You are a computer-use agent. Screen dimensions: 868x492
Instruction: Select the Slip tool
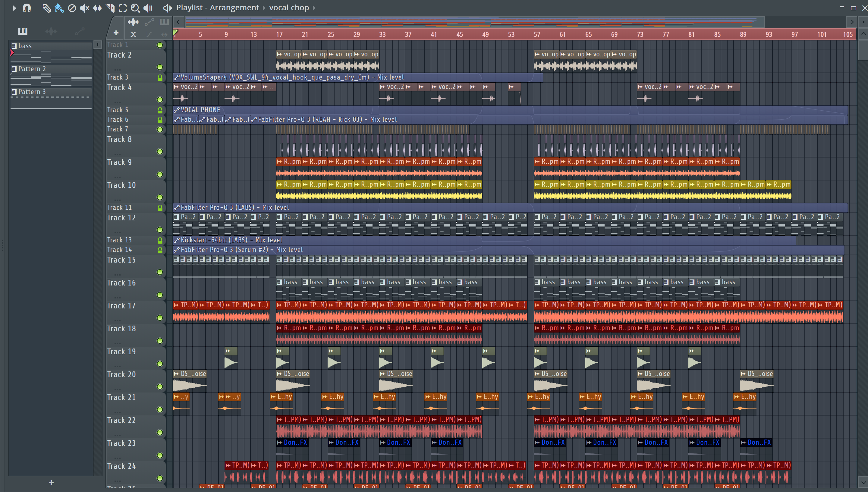point(97,8)
